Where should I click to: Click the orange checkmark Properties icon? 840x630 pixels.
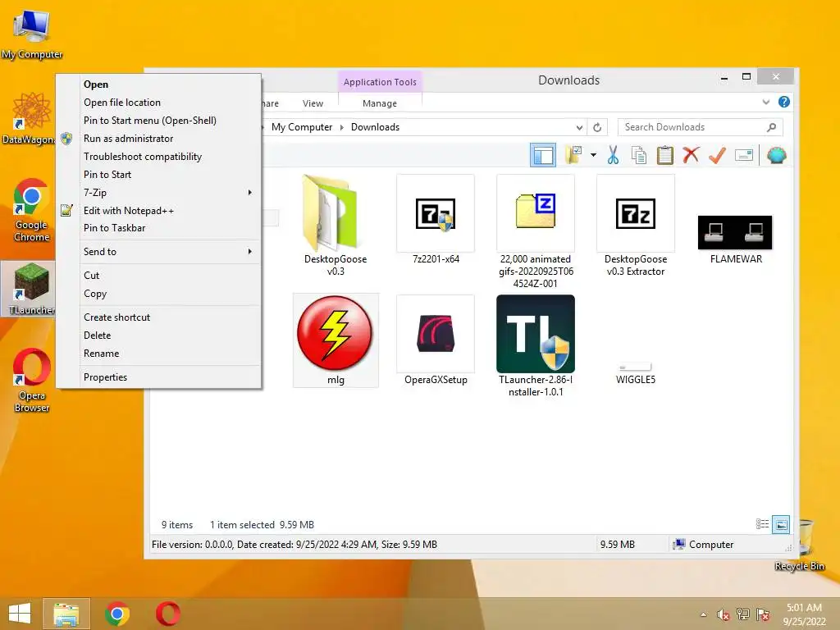pyautogui.click(x=717, y=155)
